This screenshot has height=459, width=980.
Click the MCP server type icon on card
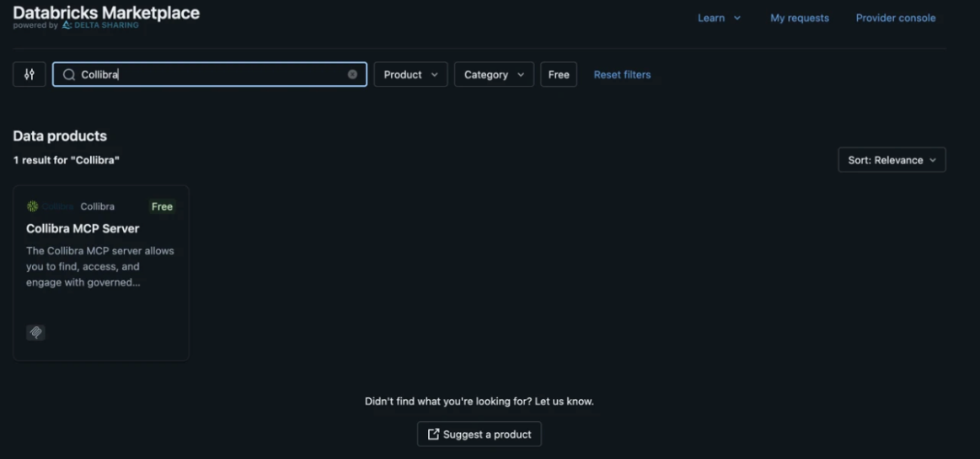pos(35,332)
